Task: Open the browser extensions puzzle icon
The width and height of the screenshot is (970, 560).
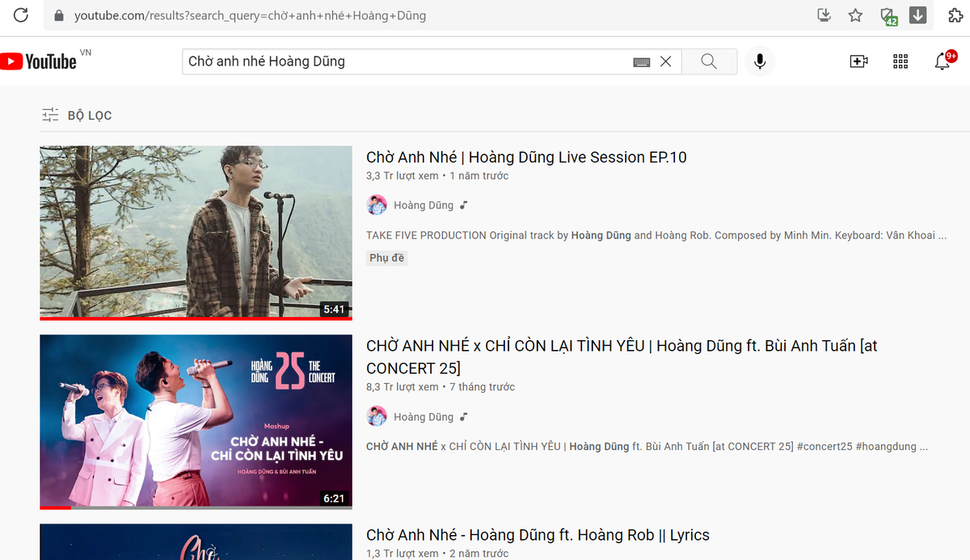Action: pos(955,15)
